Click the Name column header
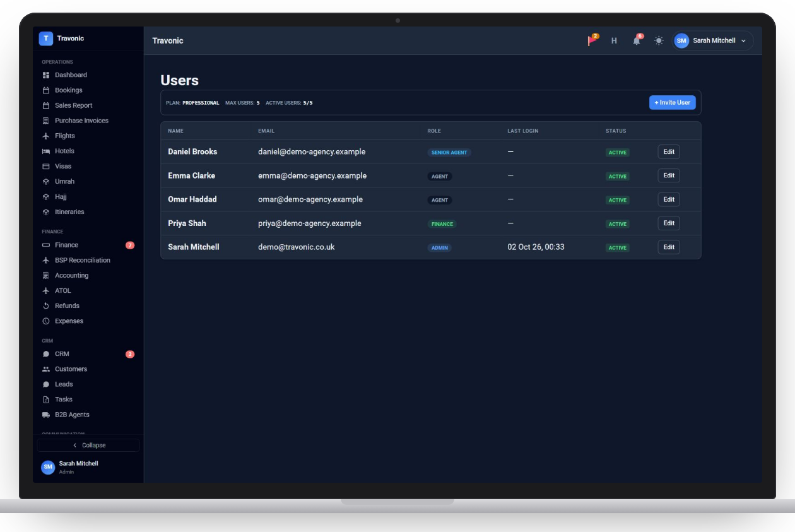 tap(175, 131)
